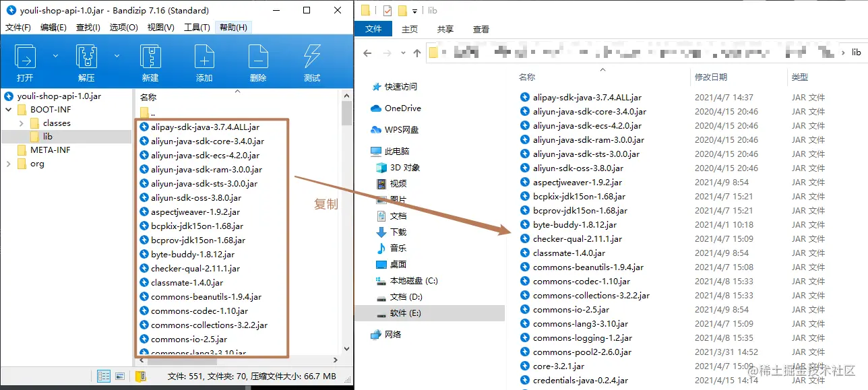Select commons-pool2-2.6.0.jar in Explorer list
868x390 pixels.
point(576,352)
